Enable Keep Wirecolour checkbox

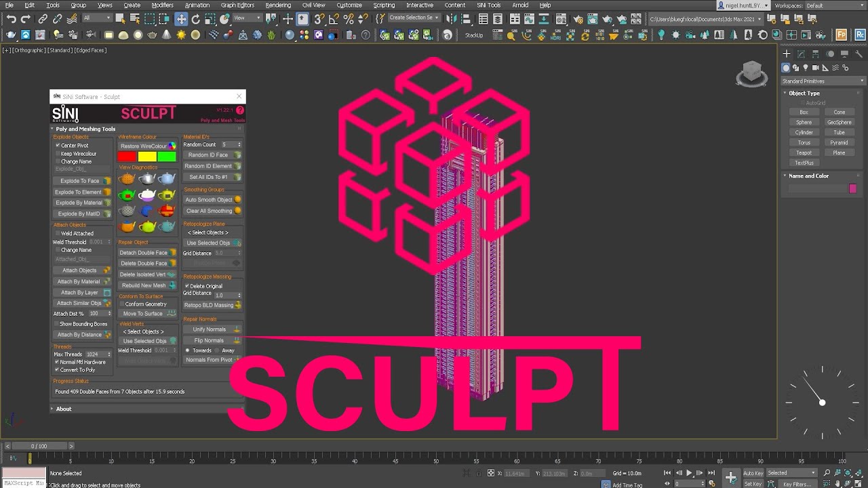pos(58,154)
